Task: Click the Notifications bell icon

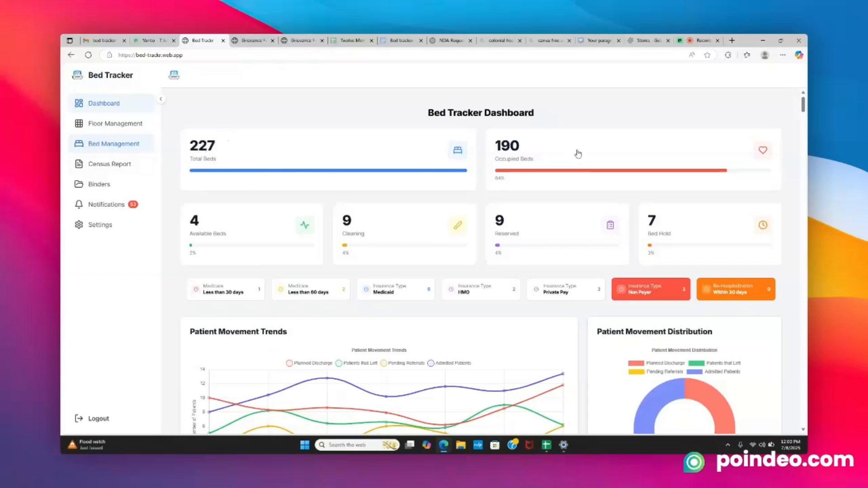Action: 79,204
